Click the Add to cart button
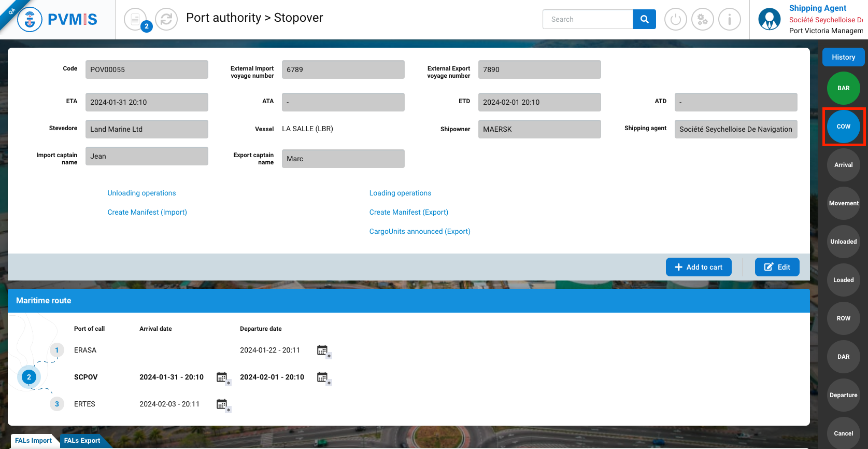 [x=698, y=267]
